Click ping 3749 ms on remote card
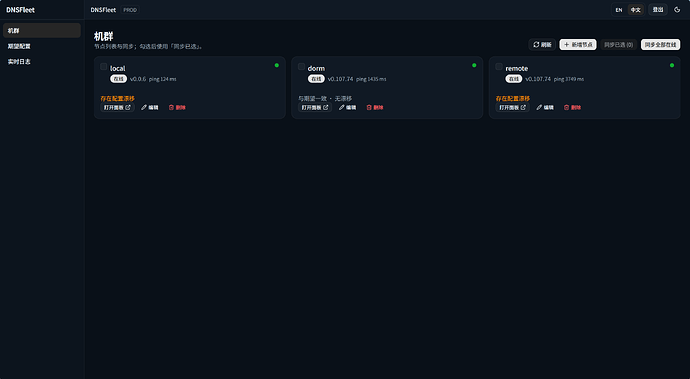 569,79
